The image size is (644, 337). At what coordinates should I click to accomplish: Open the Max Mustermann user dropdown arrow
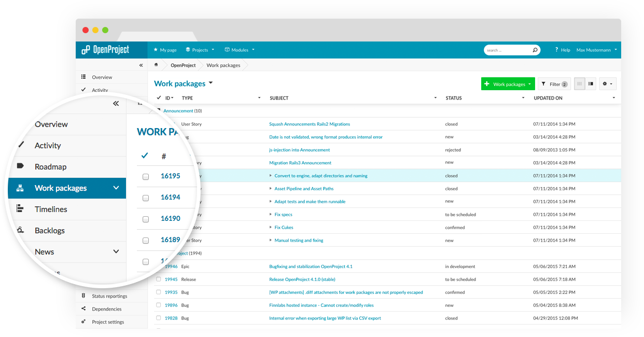pyautogui.click(x=615, y=50)
